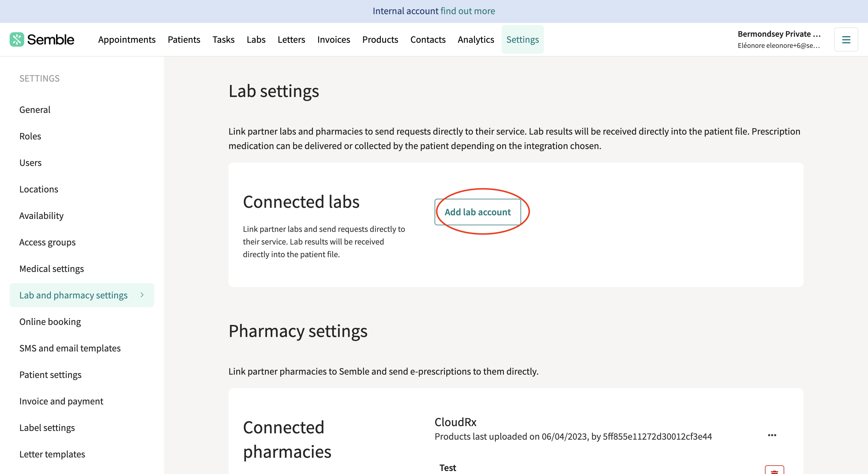Click Add lab account button

[x=477, y=212]
